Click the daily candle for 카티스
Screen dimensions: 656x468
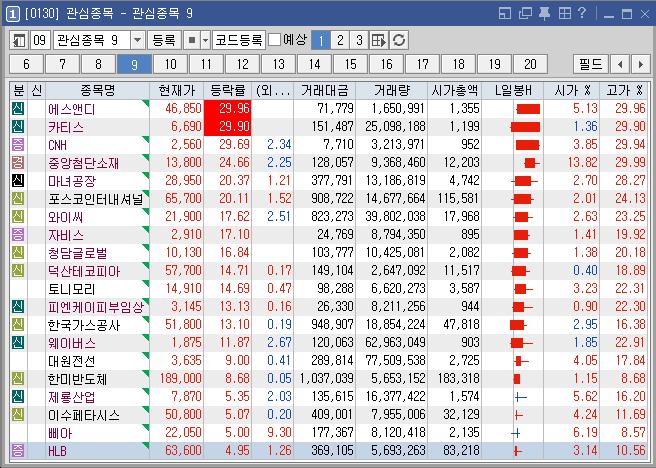(525, 127)
